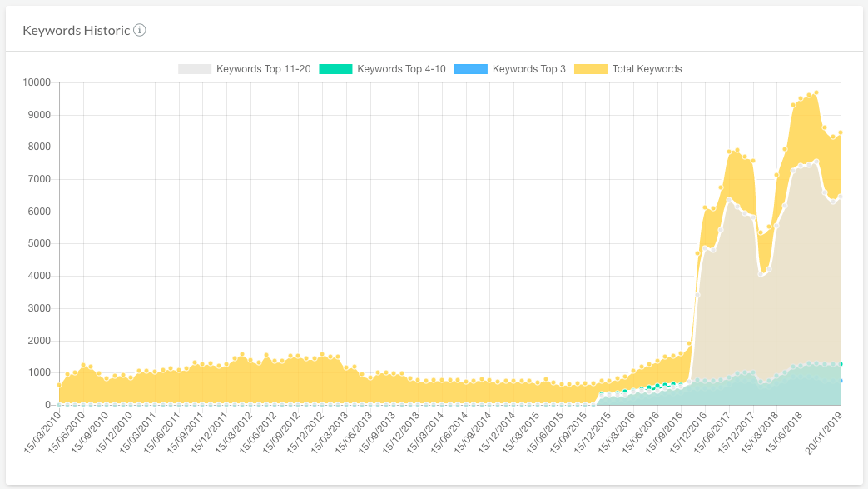The height and width of the screenshot is (489, 868).
Task: Click the 15/06/2010 x-axis date label
Action: 66,433
